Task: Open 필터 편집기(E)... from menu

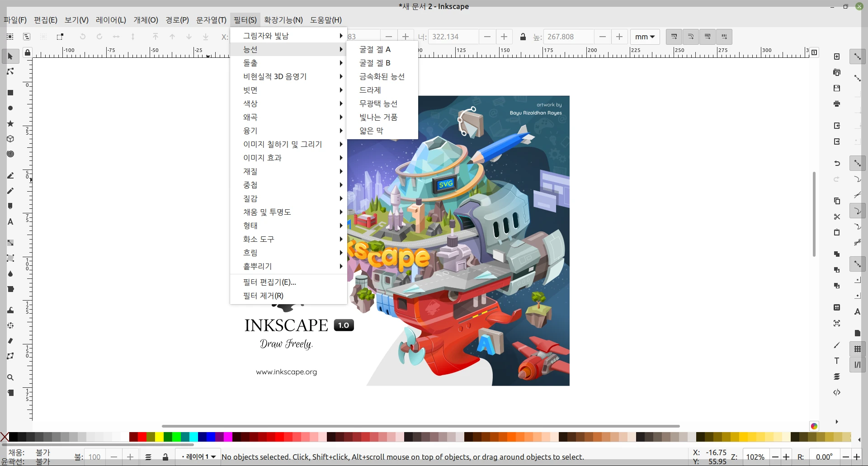Action: tap(288, 282)
